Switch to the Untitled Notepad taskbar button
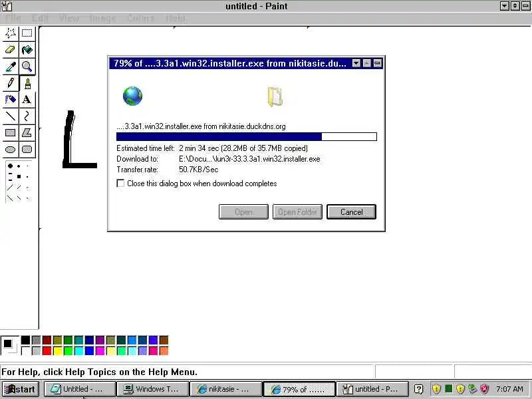Viewport: 532px width, 399px height. coord(80,389)
